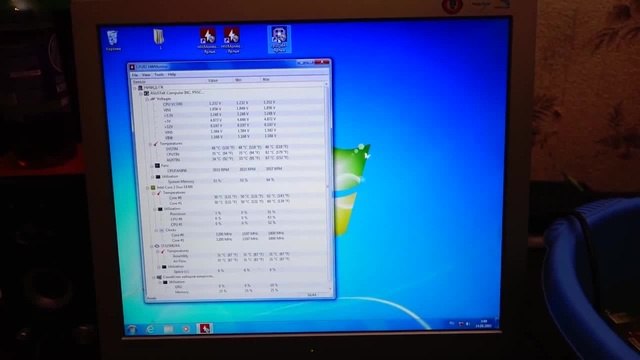Collapse the graphics adapter node

[x=154, y=277]
